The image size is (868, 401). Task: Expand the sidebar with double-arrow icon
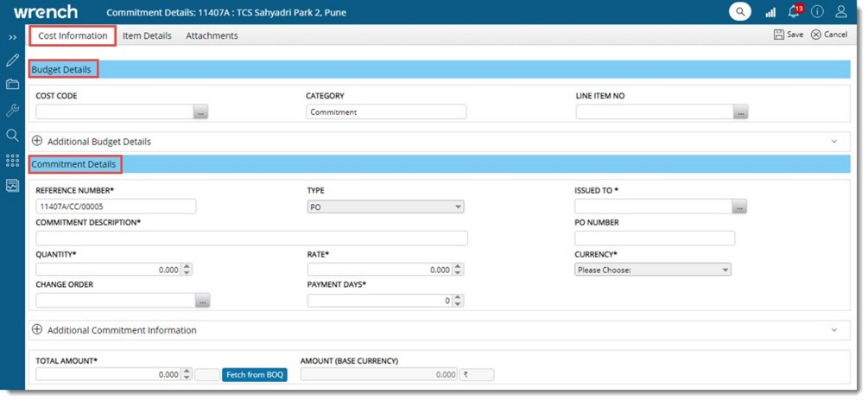point(12,38)
